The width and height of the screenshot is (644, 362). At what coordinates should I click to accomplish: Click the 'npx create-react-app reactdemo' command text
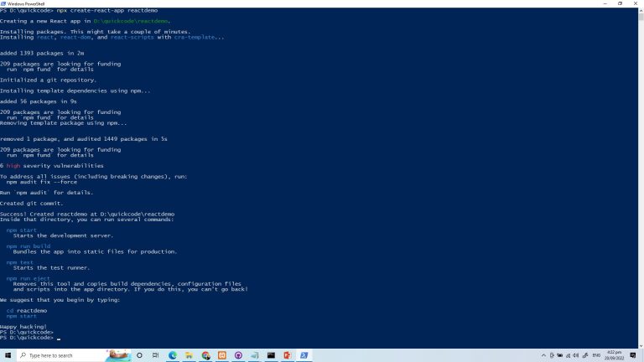tap(107, 10)
